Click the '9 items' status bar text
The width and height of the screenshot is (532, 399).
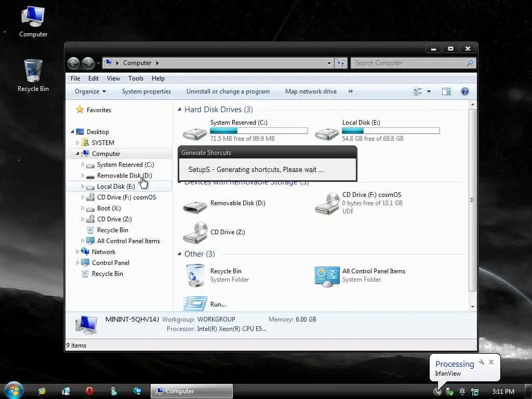pos(76,345)
